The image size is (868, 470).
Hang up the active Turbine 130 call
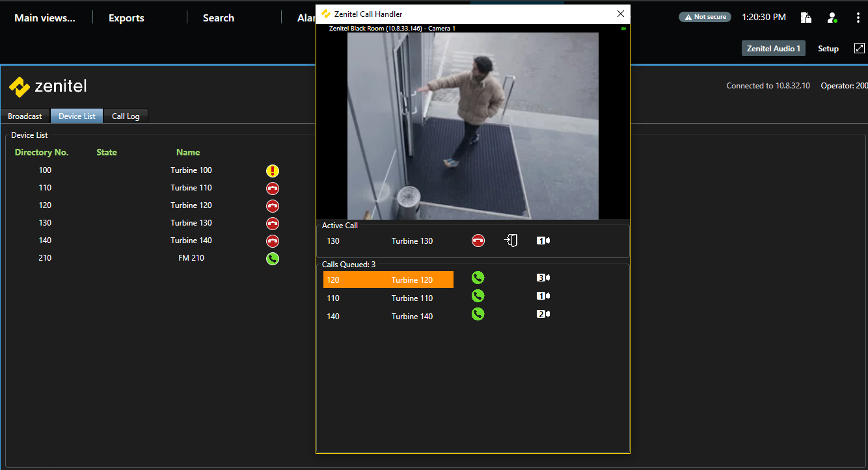click(478, 241)
